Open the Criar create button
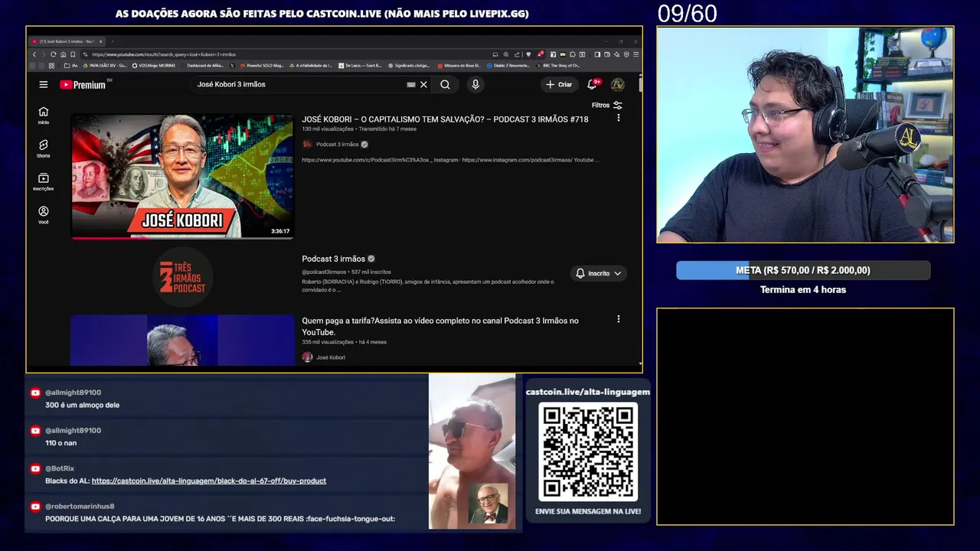The width and height of the screenshot is (980, 551). pos(560,84)
